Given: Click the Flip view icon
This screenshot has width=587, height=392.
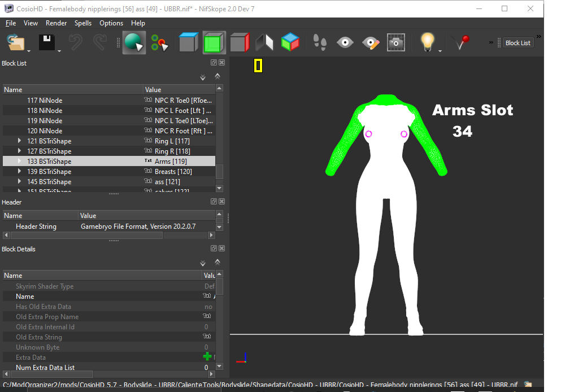Looking at the screenshot, I should click(x=264, y=42).
